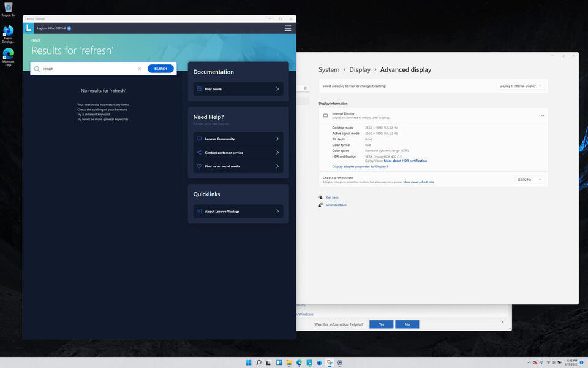The image size is (588, 368).
Task: Go to Display in Settings breadcrumb
Action: [x=360, y=69]
